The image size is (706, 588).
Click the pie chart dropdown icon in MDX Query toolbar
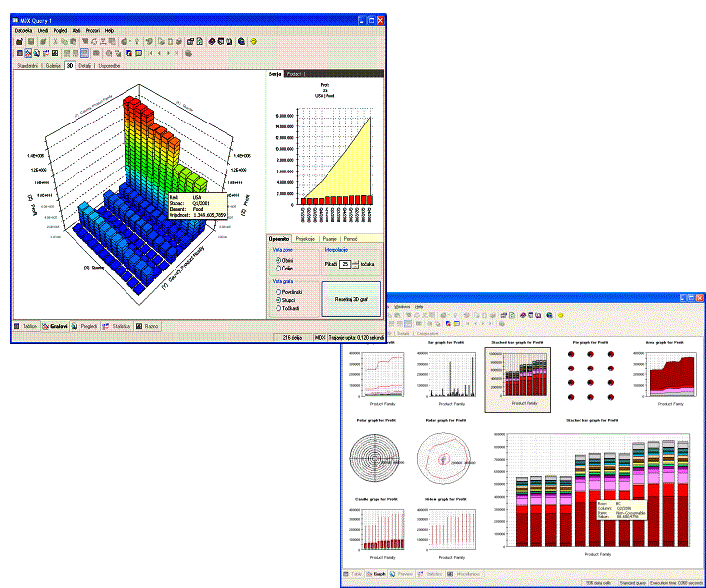[126, 42]
